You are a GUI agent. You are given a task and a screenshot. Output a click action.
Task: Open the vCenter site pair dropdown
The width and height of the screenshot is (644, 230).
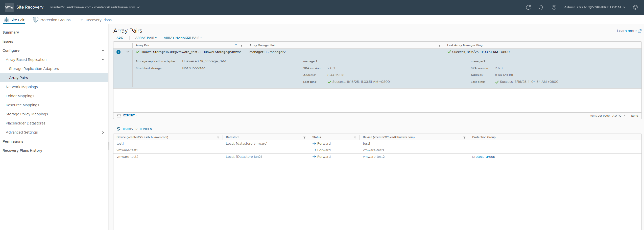click(95, 7)
